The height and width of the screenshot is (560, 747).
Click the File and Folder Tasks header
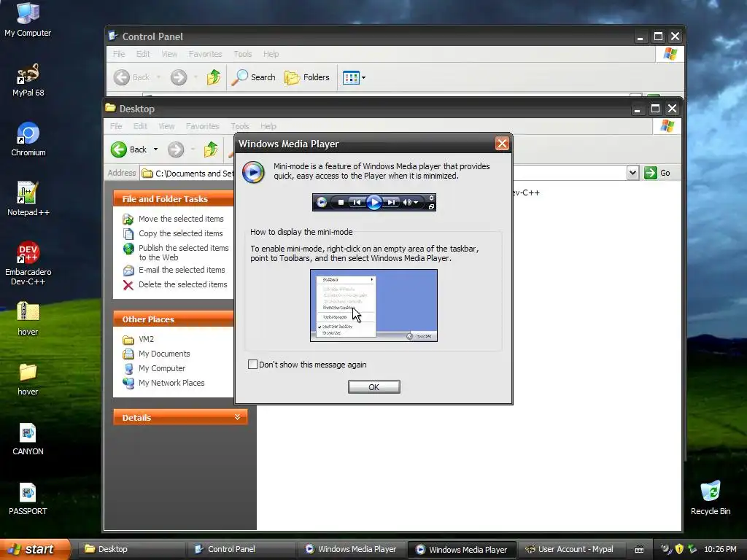pos(174,199)
